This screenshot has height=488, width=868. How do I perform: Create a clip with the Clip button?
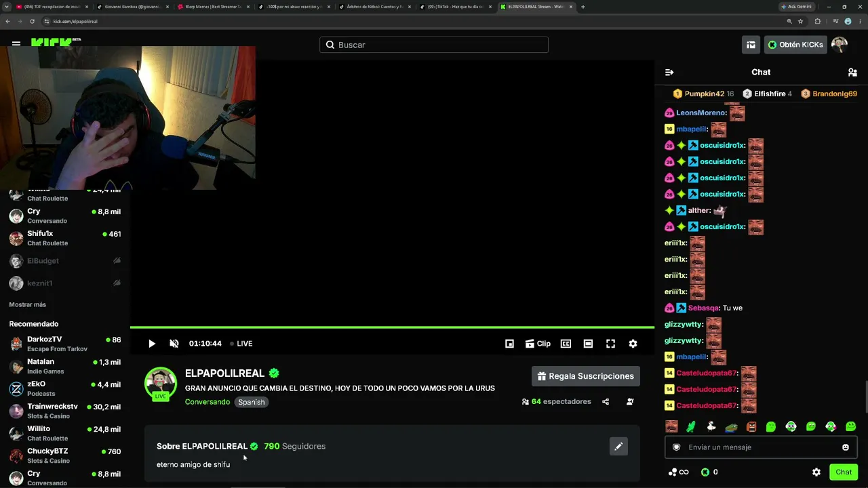[538, 344]
